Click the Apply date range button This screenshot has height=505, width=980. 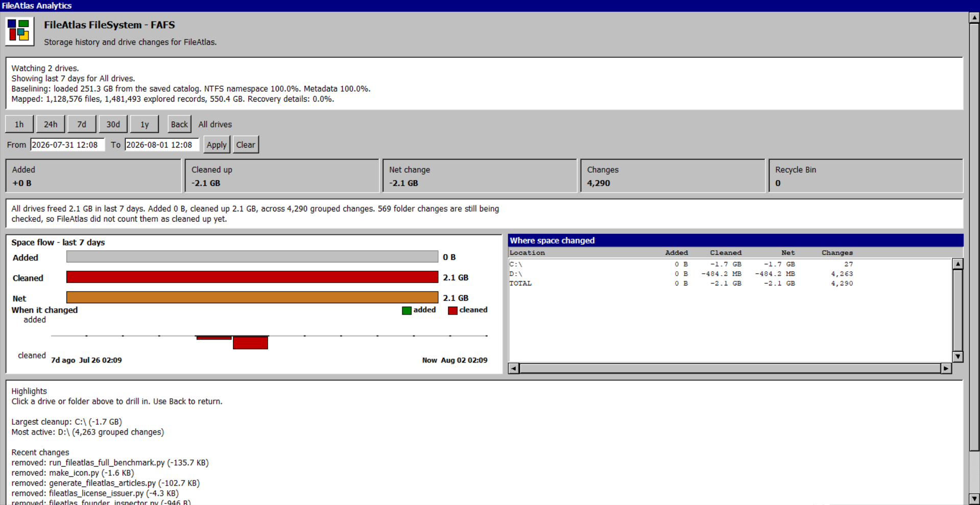point(217,145)
